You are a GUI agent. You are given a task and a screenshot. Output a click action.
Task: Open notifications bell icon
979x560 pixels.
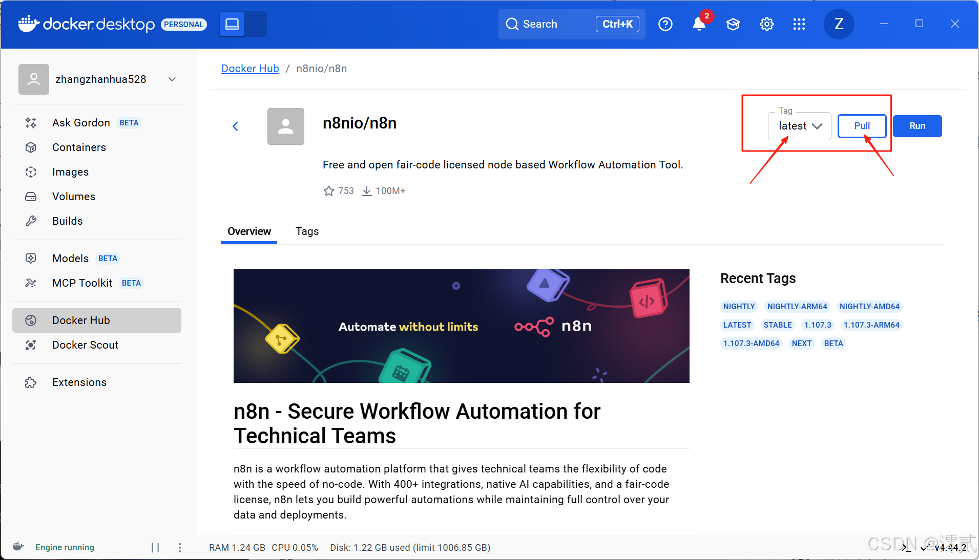699,24
